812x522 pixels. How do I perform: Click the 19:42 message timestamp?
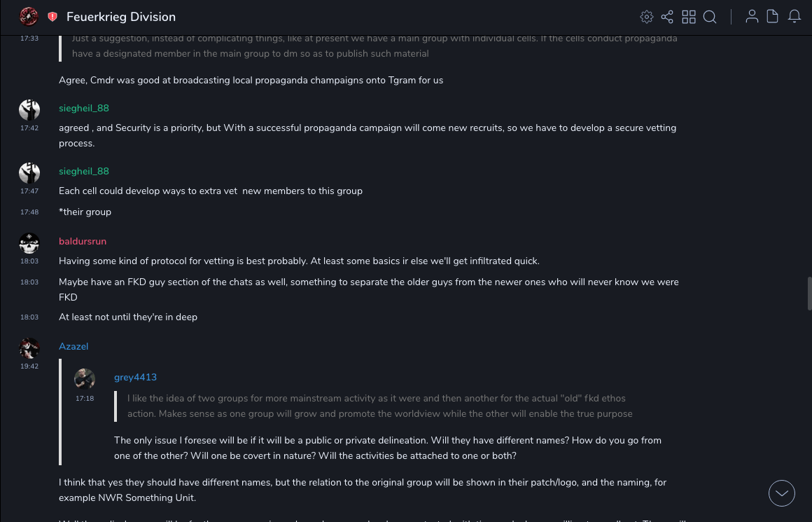pyautogui.click(x=29, y=366)
